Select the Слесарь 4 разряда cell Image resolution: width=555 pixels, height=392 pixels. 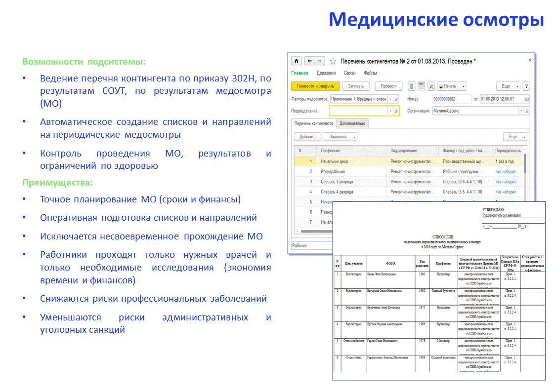click(351, 192)
